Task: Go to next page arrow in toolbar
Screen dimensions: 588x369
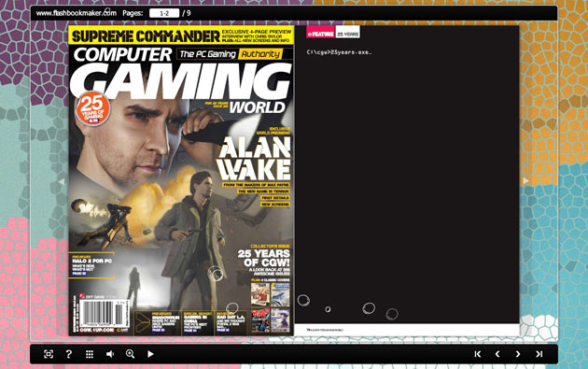Action: pyautogui.click(x=518, y=354)
